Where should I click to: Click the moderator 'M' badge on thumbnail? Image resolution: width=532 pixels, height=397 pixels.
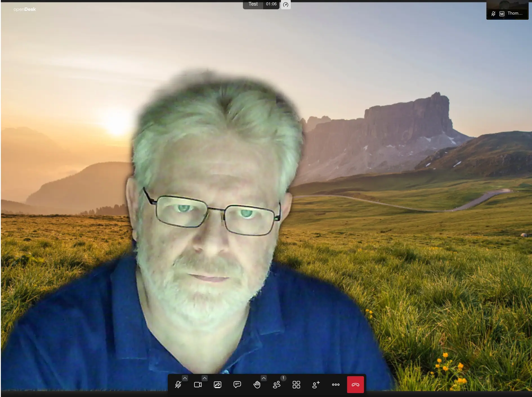click(502, 14)
